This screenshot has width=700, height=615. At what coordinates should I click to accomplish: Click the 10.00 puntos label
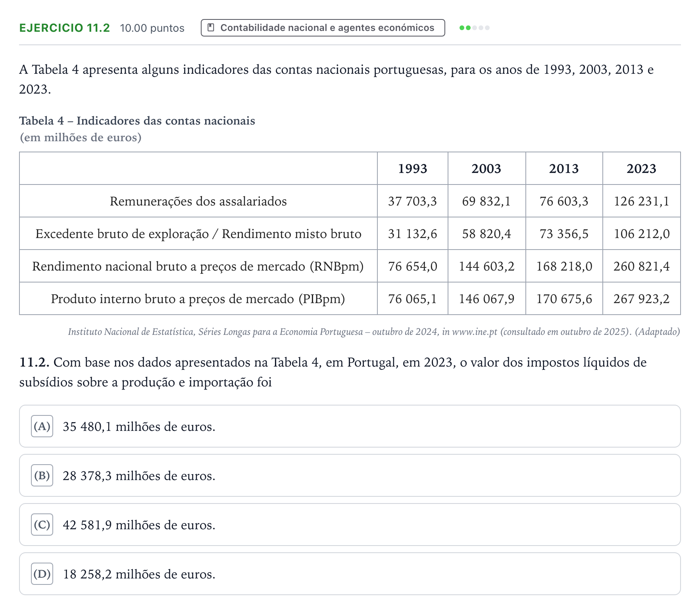click(x=152, y=28)
